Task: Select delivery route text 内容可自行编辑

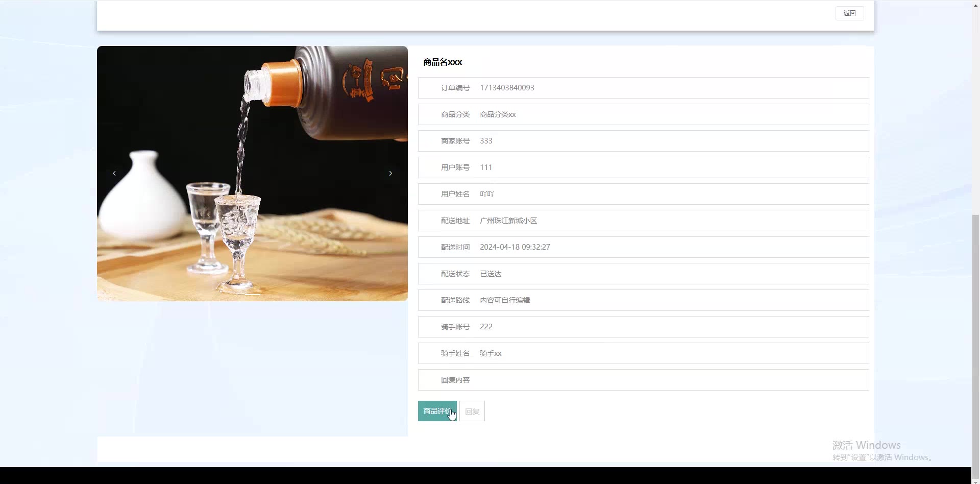Action: click(505, 300)
